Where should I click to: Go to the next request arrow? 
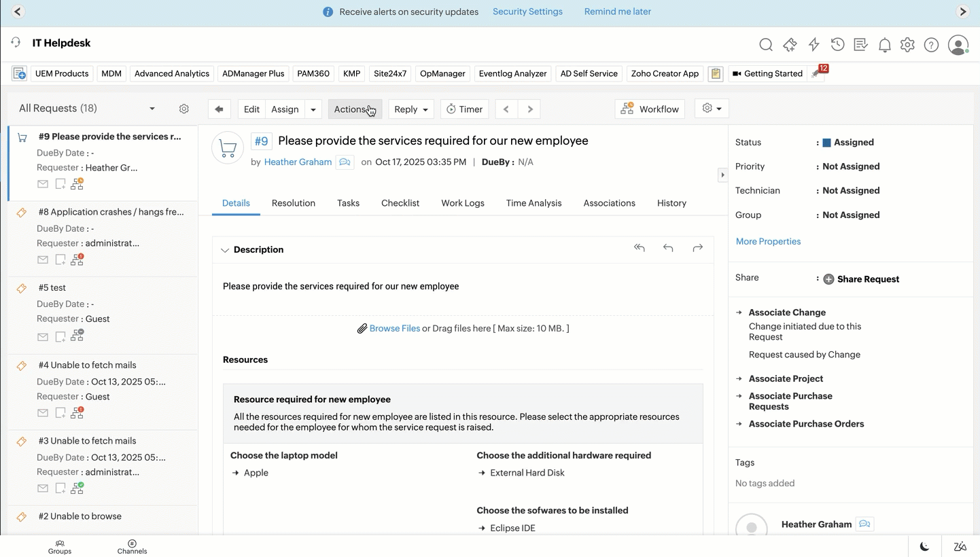529,109
